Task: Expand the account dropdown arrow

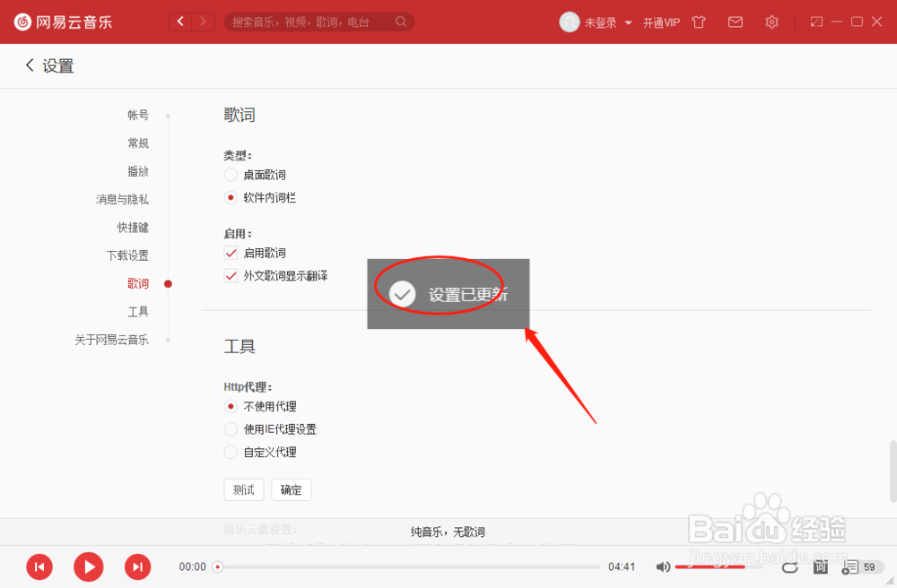Action: coord(628,23)
